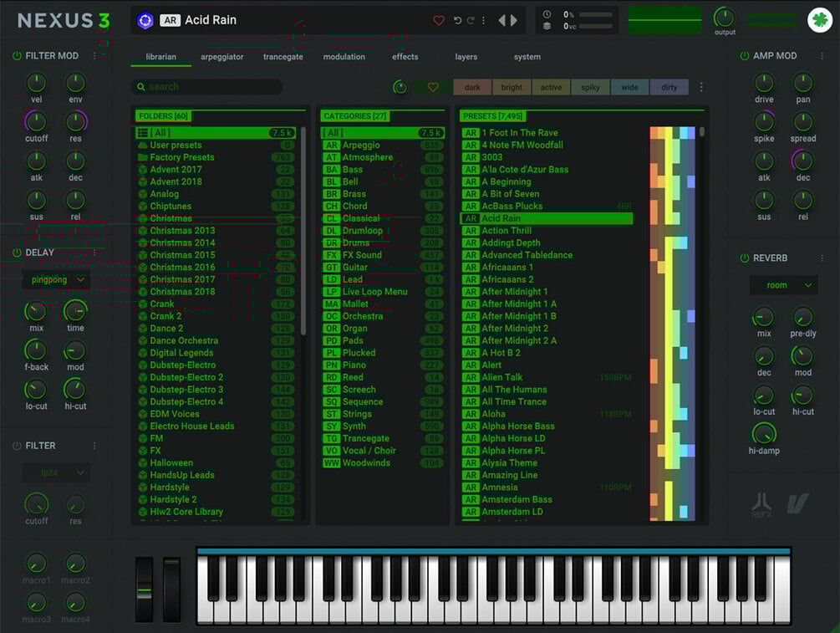The image size is (840, 633).
Task: Open the REVERB section options dots
Action: click(x=822, y=258)
